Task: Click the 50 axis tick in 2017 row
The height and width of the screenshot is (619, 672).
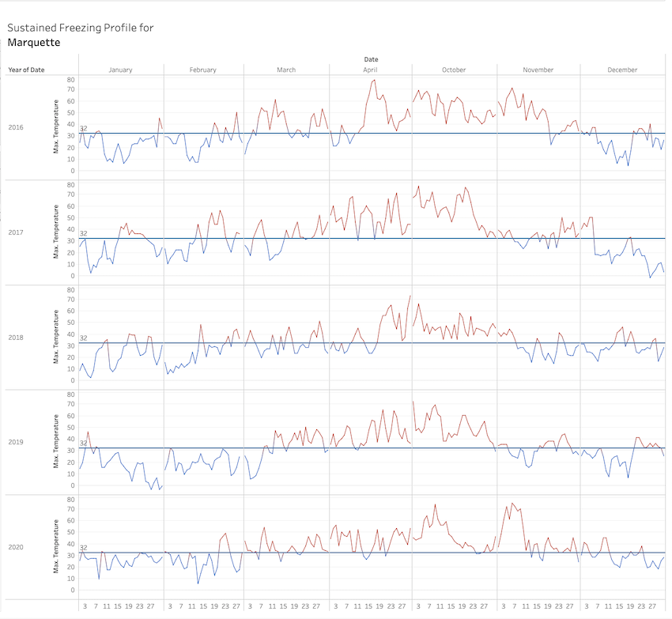Action: (70, 217)
